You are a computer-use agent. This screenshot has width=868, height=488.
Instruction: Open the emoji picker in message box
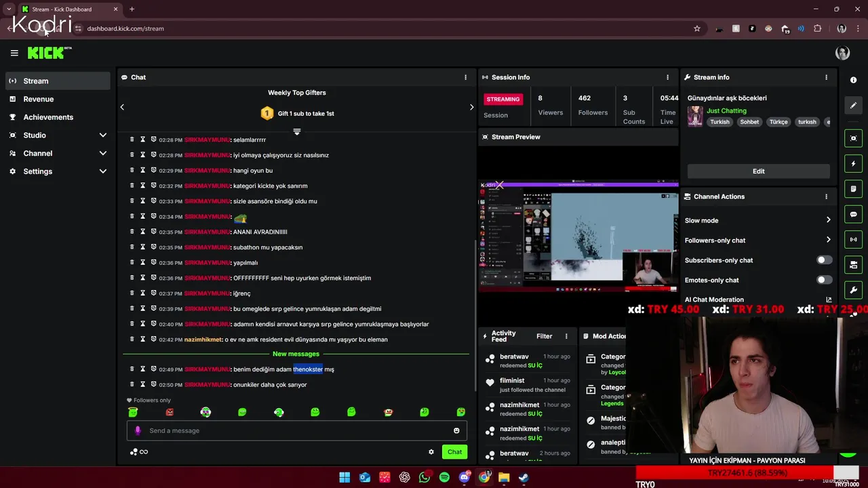[456, 430]
